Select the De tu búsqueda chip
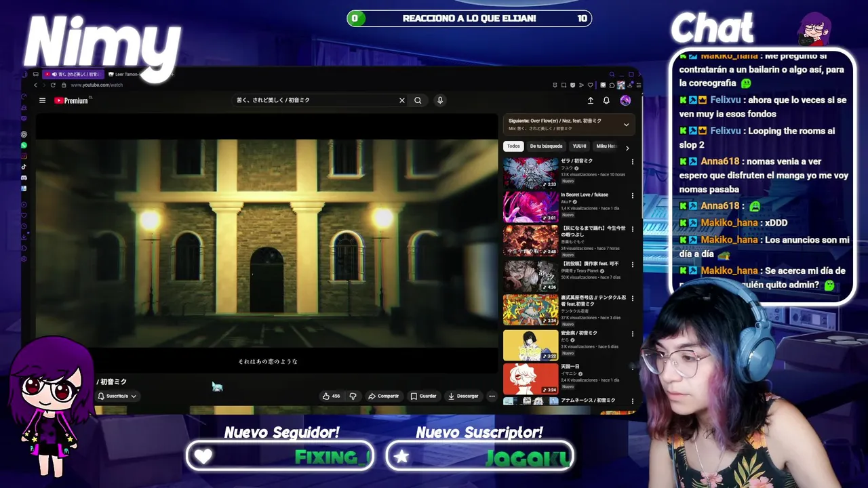 546,146
